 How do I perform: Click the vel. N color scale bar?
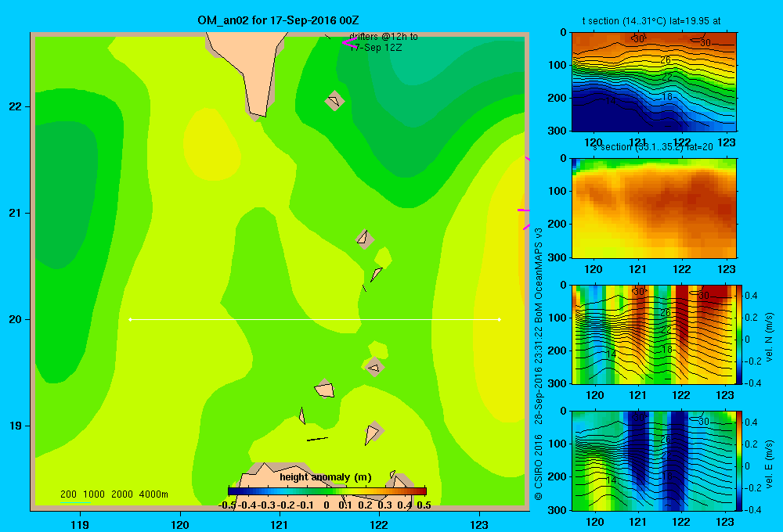click(x=740, y=334)
